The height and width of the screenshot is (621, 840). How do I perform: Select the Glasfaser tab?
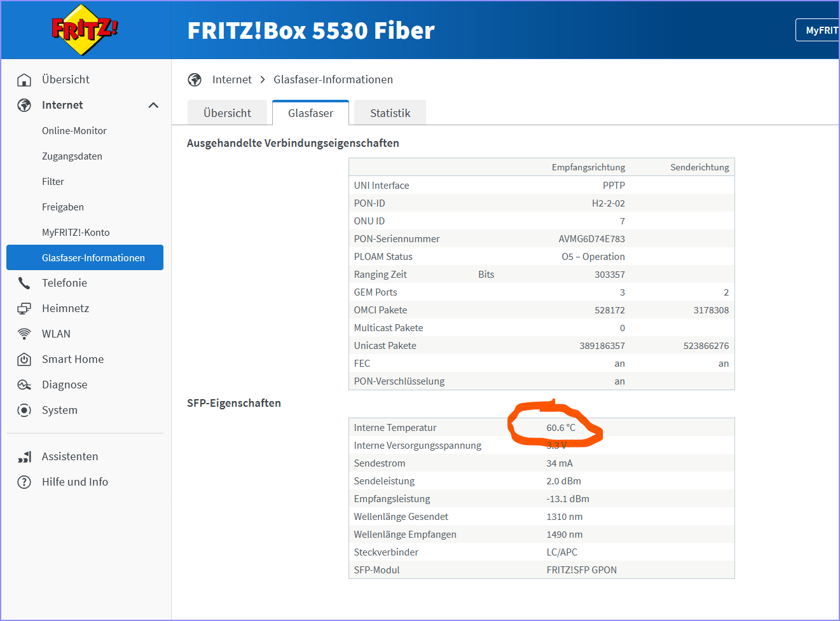point(310,113)
